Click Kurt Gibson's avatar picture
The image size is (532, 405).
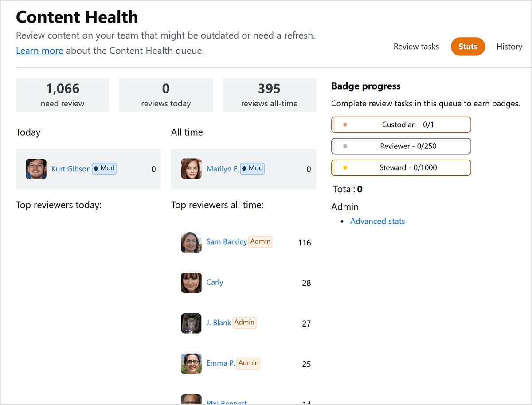36,169
